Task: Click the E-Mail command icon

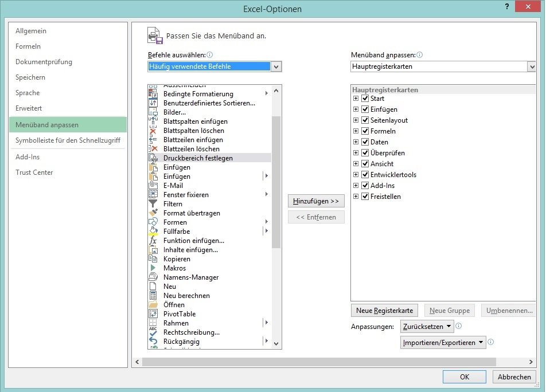Action: (x=153, y=185)
